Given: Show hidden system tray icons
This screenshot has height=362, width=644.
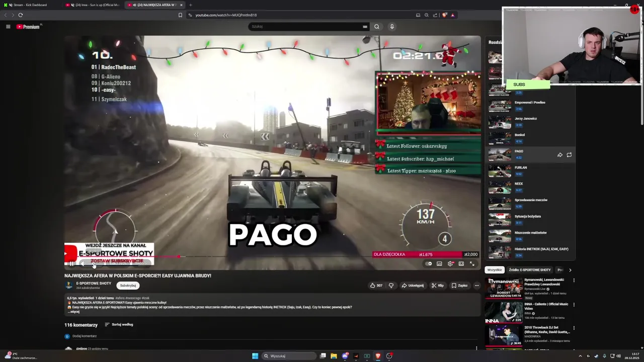Looking at the screenshot, I should [580, 356].
